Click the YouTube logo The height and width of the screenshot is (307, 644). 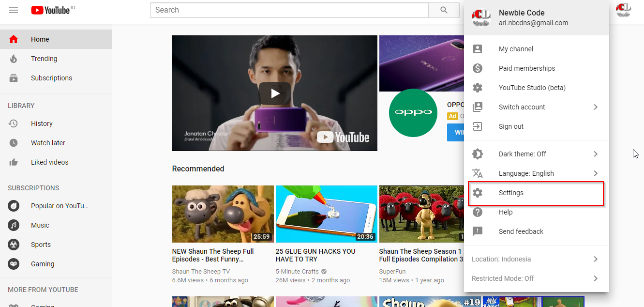[50, 10]
